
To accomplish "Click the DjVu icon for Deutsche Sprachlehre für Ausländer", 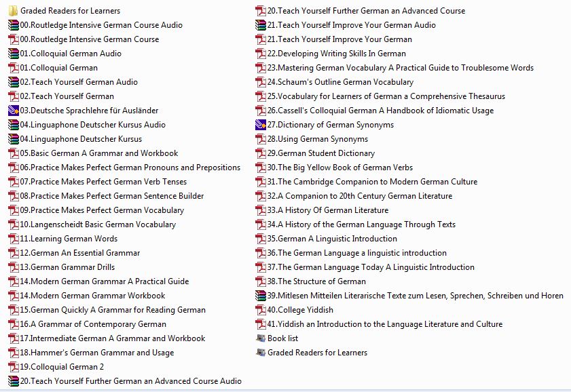I will [x=13, y=111].
